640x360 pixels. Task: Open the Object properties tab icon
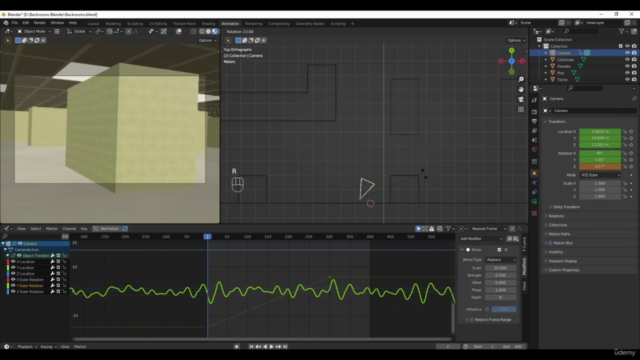[534, 173]
